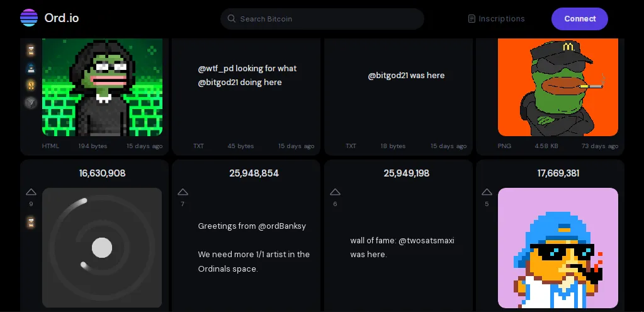This screenshot has height=312, width=644.
Task: Click the blue hooded figure badge icon
Action: [31, 68]
